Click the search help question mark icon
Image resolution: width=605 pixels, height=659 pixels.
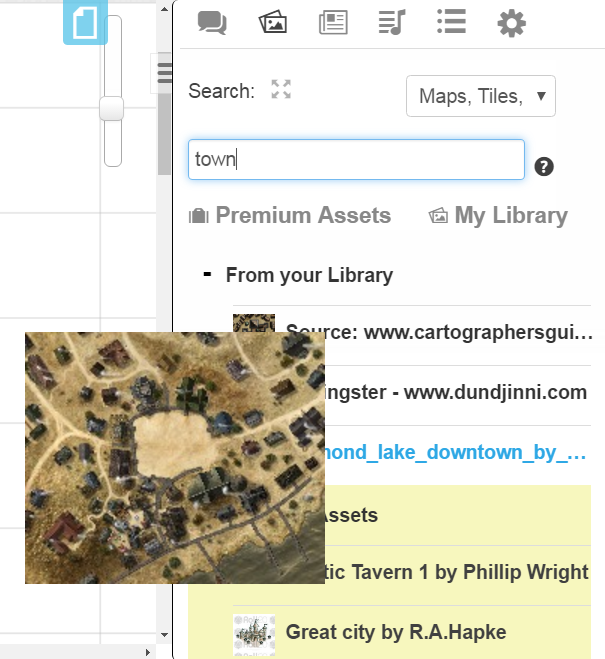tap(544, 166)
